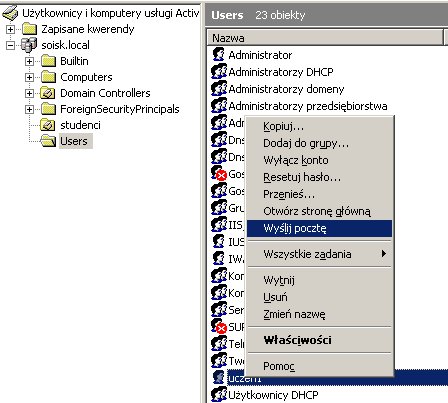Expand the Computers container
This screenshot has height=403, width=448.
29,77
